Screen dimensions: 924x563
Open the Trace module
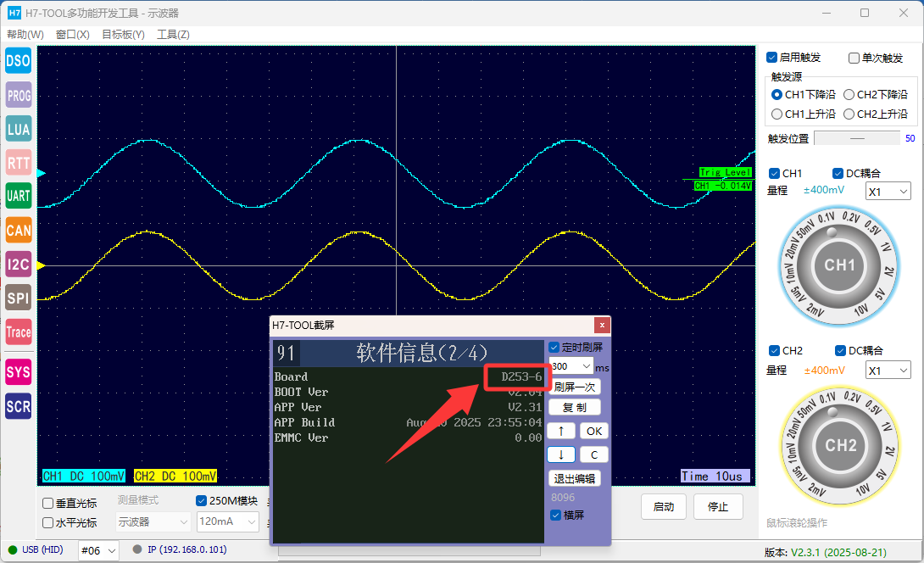tap(19, 332)
